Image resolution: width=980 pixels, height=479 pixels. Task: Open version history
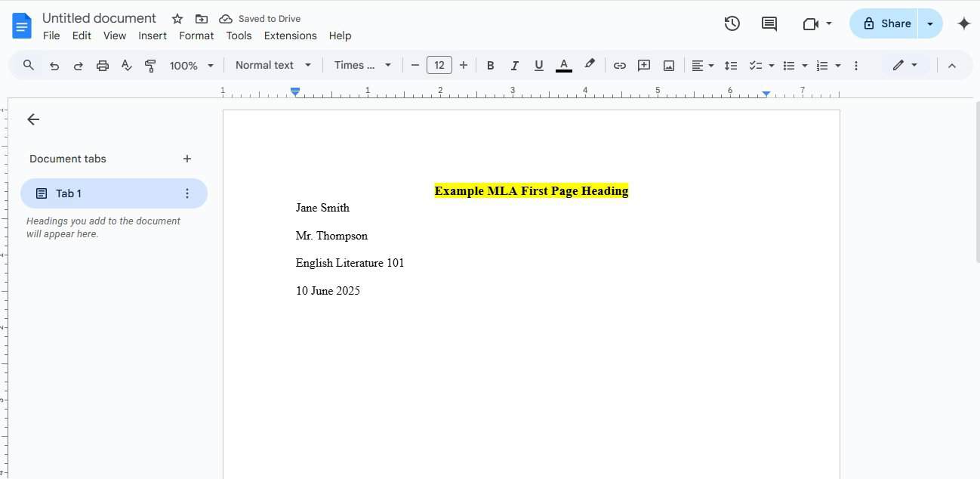point(731,23)
